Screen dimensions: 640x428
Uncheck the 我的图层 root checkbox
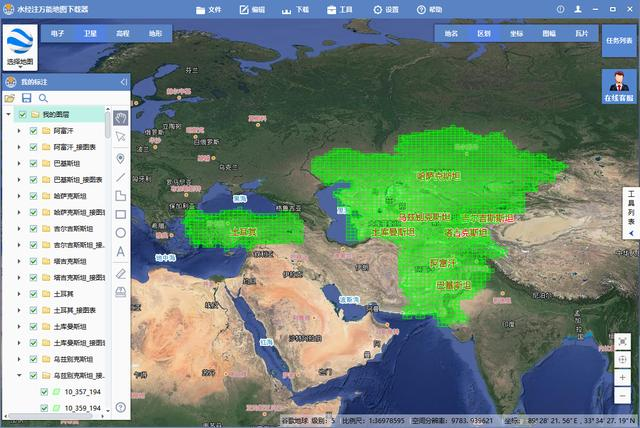point(23,115)
